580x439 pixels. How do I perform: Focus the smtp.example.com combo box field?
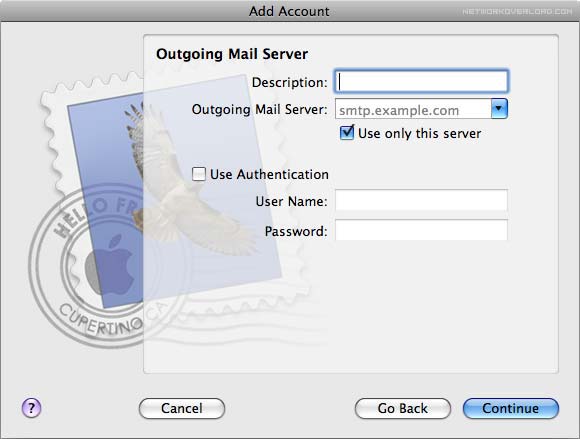[413, 109]
